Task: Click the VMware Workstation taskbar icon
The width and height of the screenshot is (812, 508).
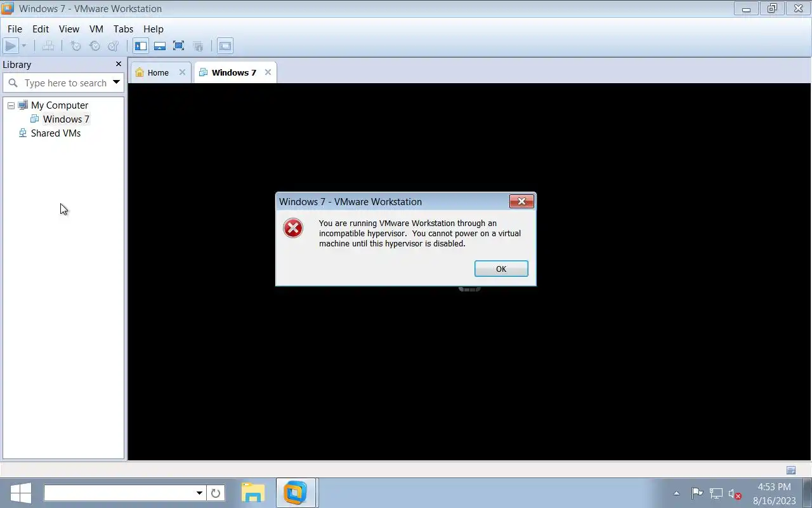Action: (x=295, y=493)
